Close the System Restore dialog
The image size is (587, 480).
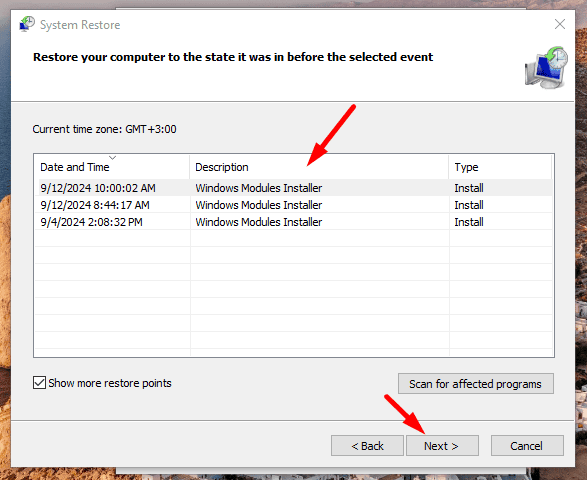pos(560,24)
